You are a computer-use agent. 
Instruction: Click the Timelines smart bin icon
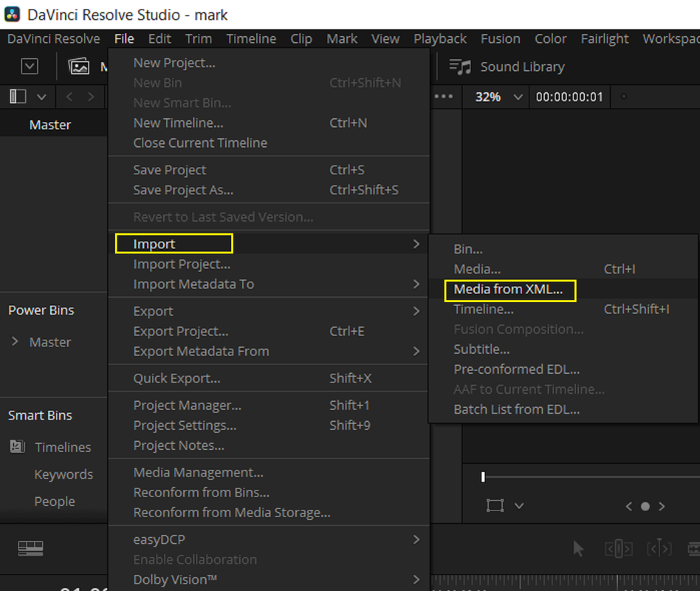[18, 446]
